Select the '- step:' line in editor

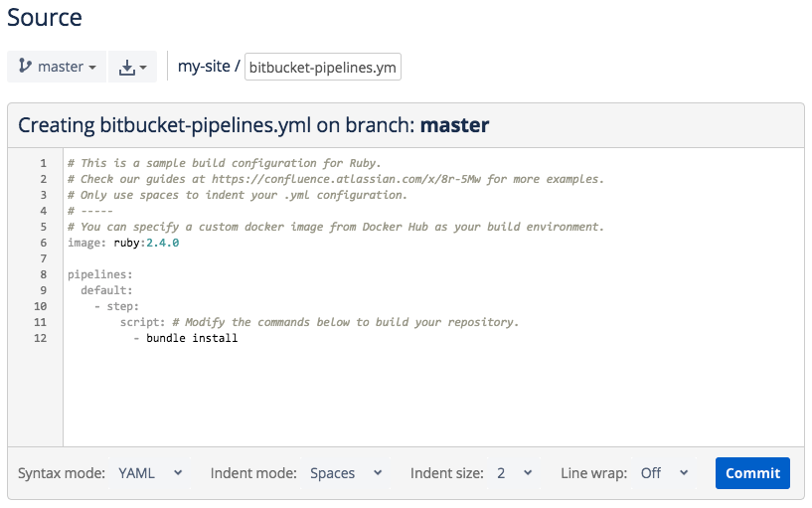point(116,306)
